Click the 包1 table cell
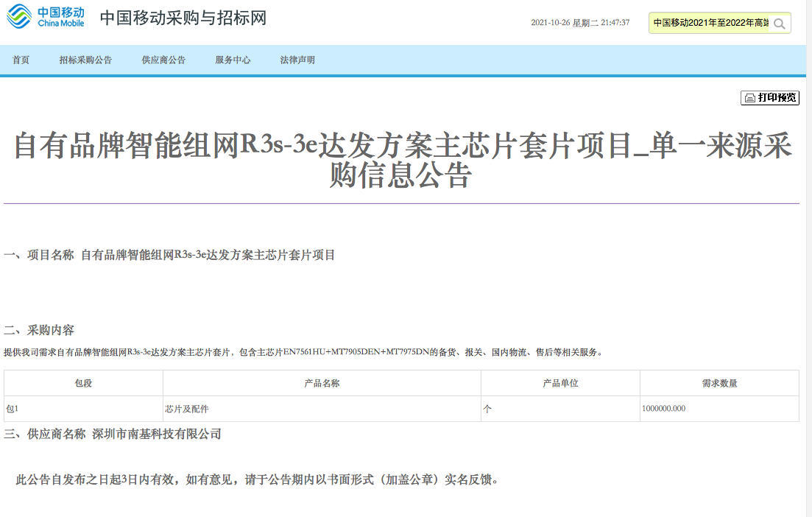 click(x=83, y=409)
